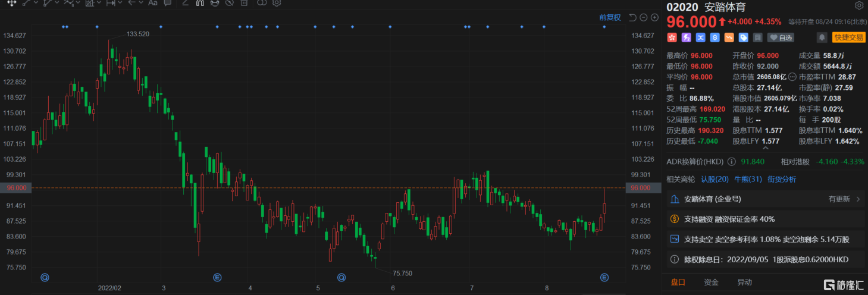Viewport: 868px width, 295px height.
Task: Open the gray notes badge
Action: tap(757, 37)
